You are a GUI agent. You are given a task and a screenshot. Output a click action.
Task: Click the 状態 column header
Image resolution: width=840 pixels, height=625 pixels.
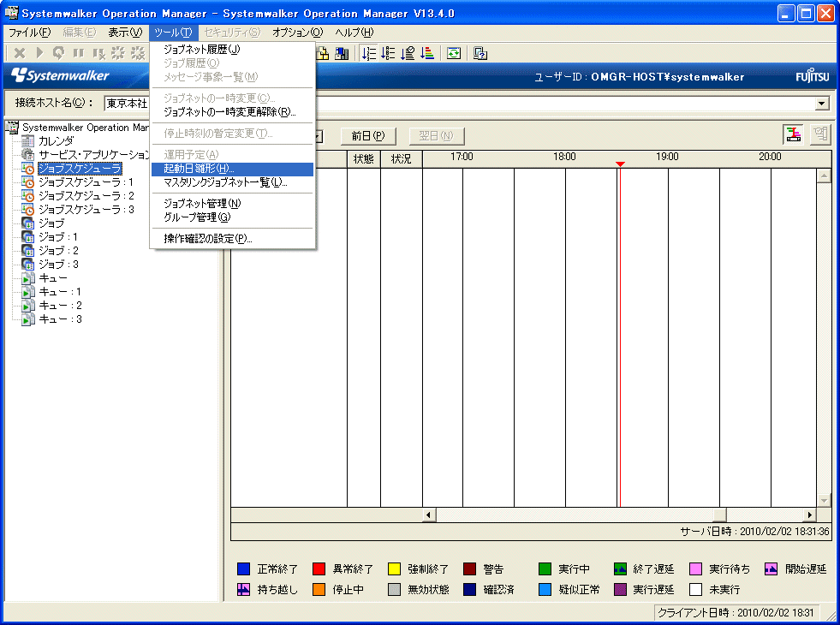pos(364,159)
